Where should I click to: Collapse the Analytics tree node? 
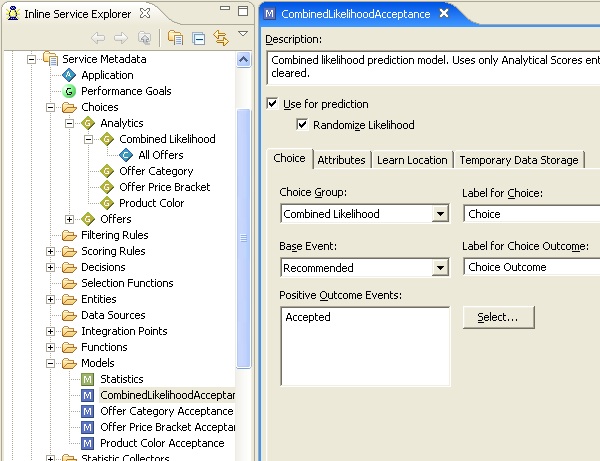tap(69, 123)
